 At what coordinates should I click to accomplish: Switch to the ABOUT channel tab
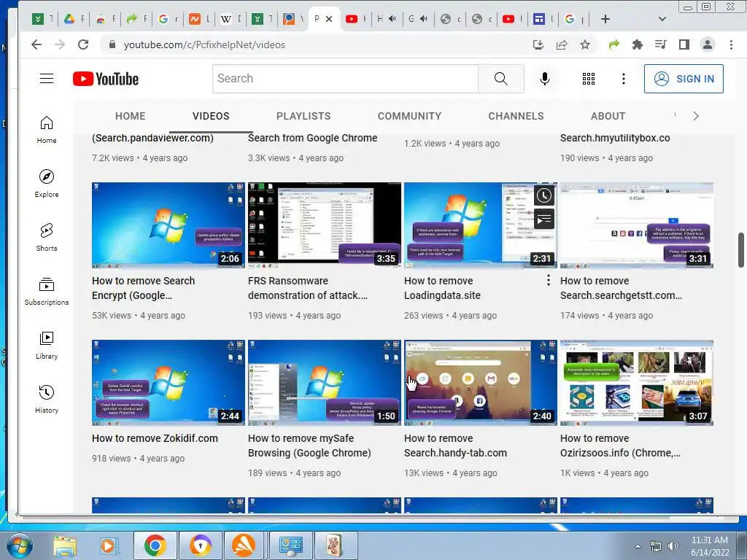608,116
